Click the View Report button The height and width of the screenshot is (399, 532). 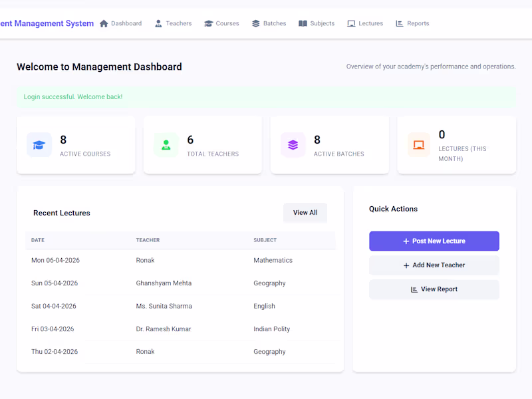(x=434, y=289)
